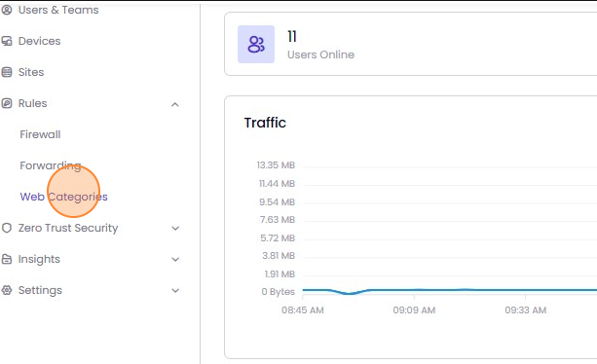Open the Firewall rules page
Viewport: 597px width, 364px height.
40,134
